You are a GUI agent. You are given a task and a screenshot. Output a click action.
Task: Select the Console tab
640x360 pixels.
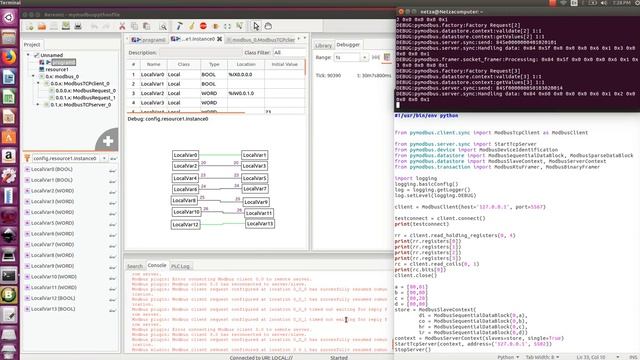point(157,265)
